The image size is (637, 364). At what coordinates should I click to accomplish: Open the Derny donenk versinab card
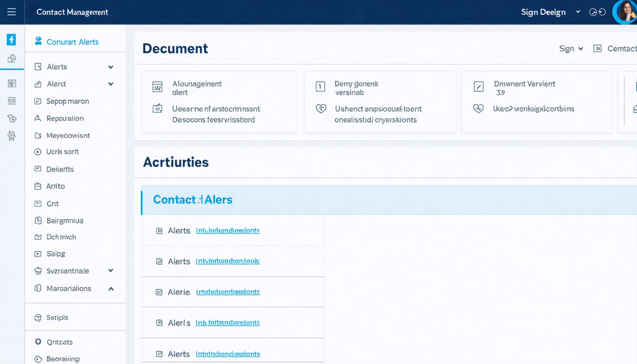(x=380, y=102)
